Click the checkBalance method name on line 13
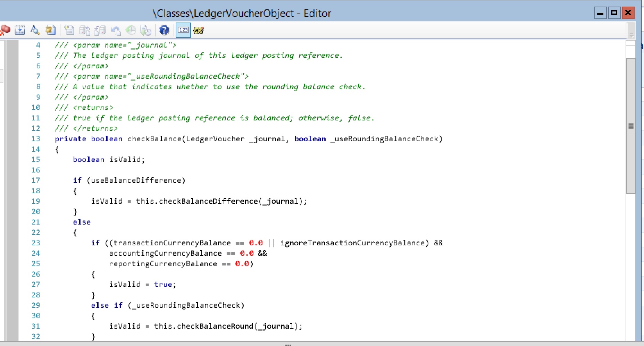Image resolution: width=644 pixels, height=346 pixels. pos(154,139)
